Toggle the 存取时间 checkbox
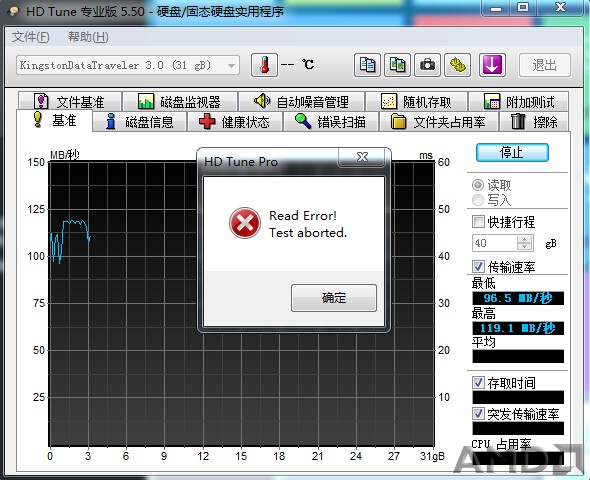Viewport: 590px width, 480px height. [478, 383]
